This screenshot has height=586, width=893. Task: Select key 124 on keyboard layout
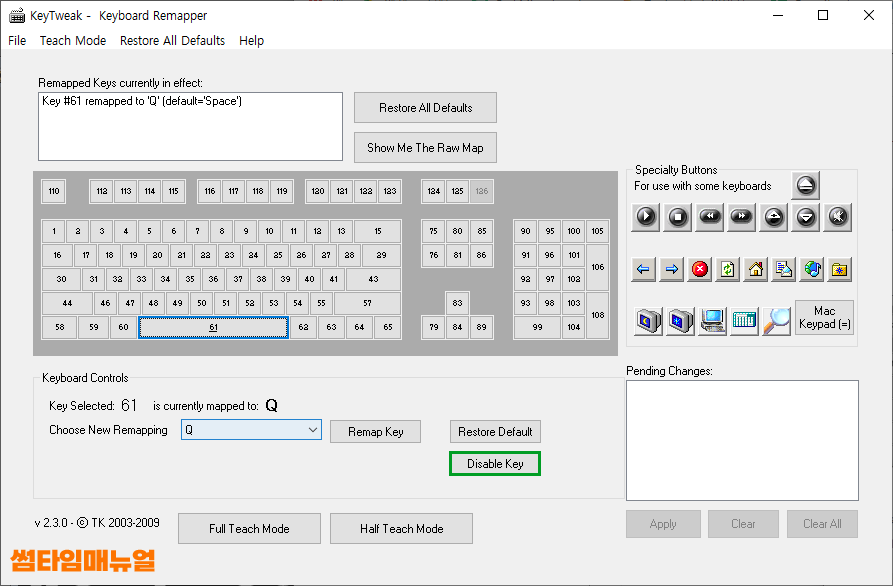[433, 191]
